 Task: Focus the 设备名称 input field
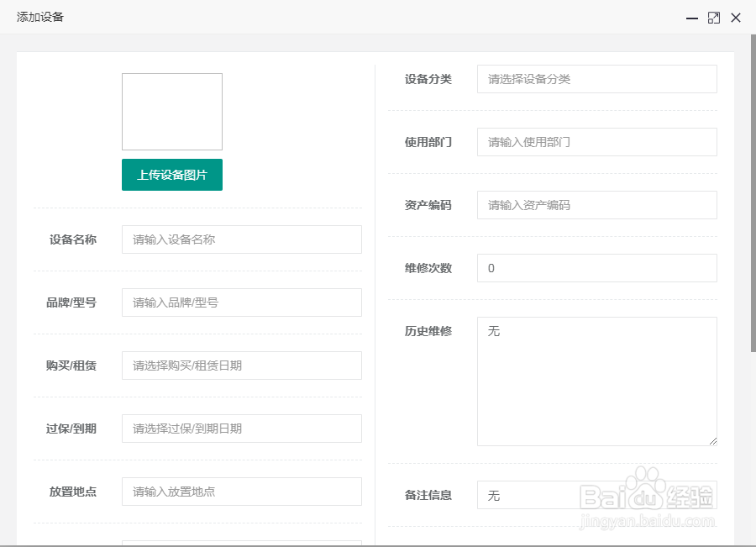click(242, 239)
